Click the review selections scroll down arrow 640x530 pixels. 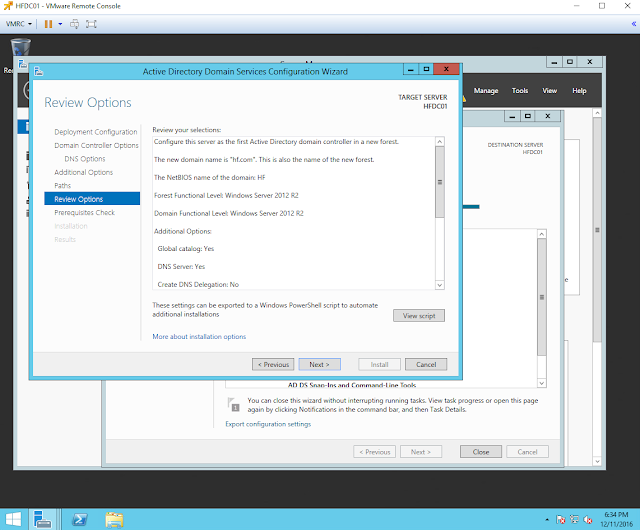tap(440, 285)
